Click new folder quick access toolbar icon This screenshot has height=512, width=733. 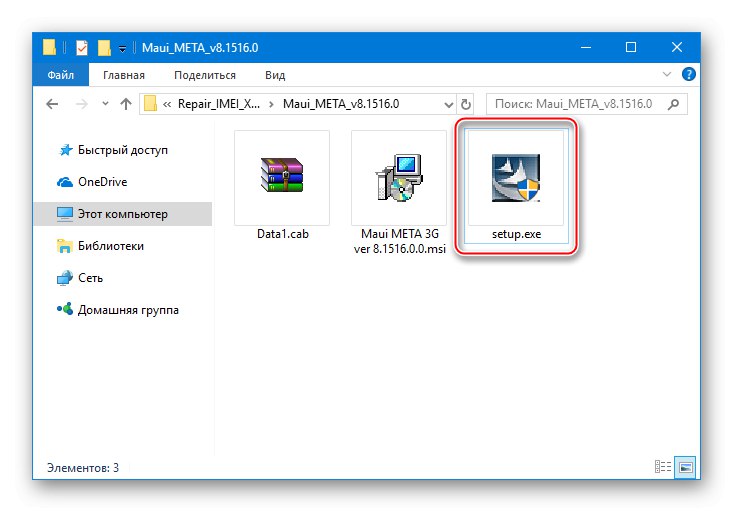(x=104, y=47)
